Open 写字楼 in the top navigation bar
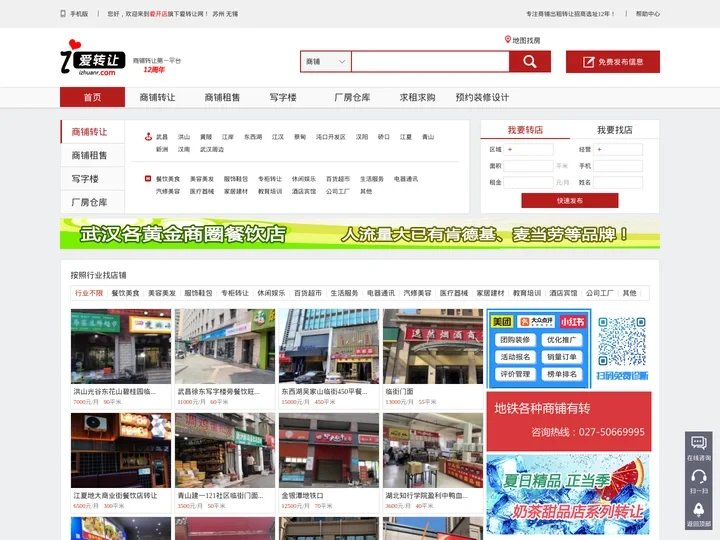 click(283, 97)
